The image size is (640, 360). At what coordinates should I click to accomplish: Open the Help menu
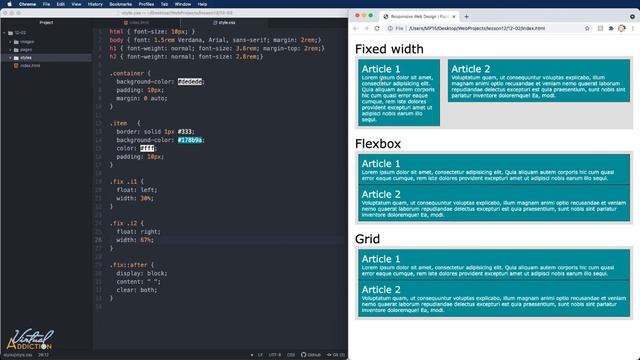202,4
